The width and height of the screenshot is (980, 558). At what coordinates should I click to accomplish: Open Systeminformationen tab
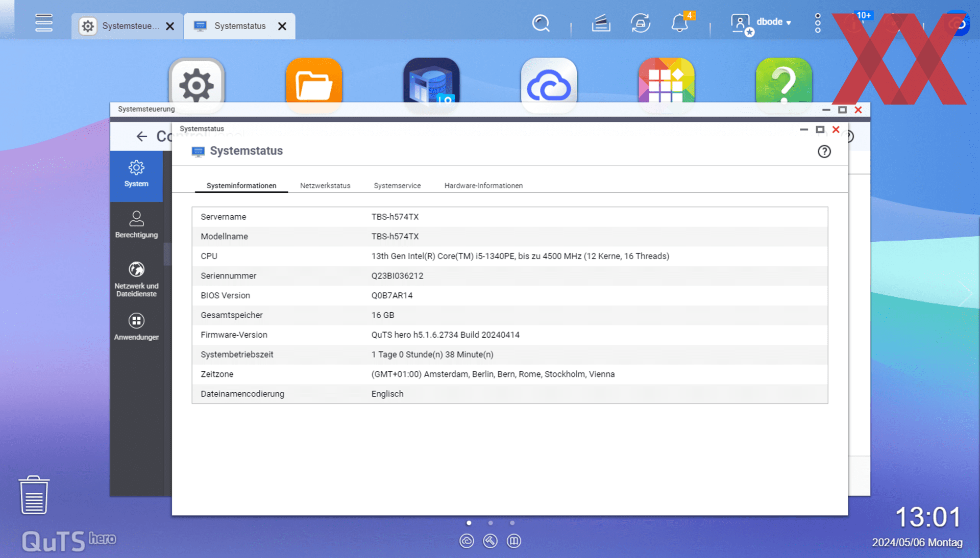click(241, 186)
